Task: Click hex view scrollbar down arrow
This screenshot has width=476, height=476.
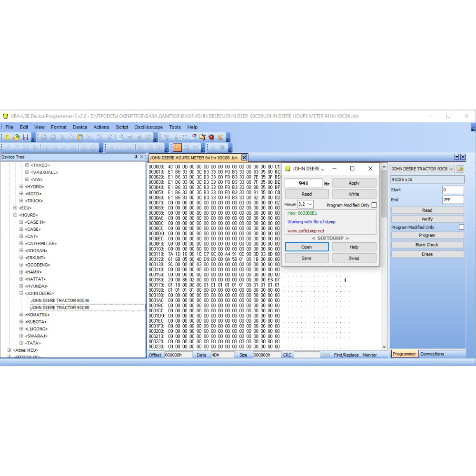Action: pyautogui.click(x=384, y=347)
